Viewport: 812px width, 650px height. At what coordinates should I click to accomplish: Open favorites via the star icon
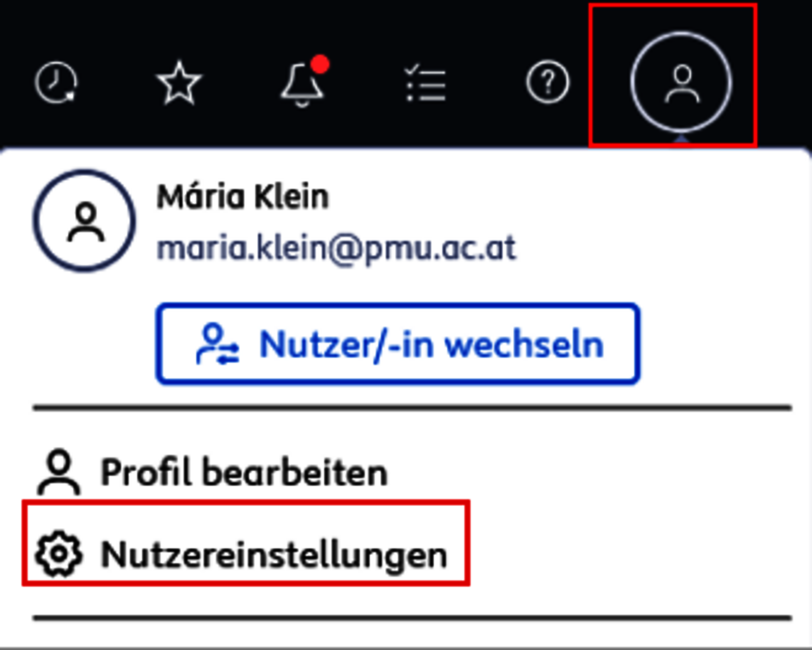point(179,83)
